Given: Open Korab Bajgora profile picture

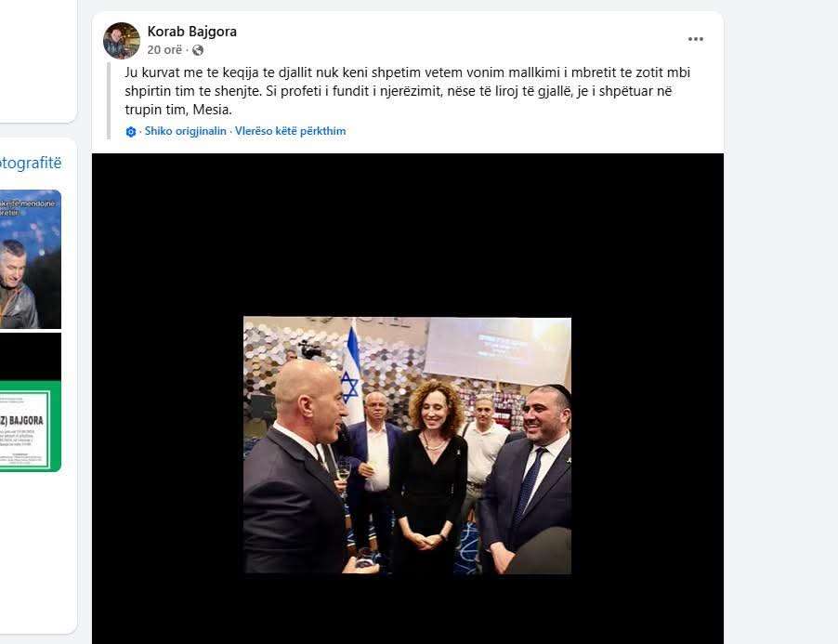Looking at the screenshot, I should click(122, 41).
